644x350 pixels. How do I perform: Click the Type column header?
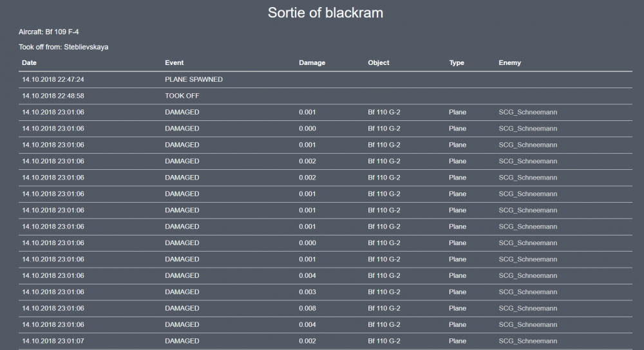(x=457, y=63)
